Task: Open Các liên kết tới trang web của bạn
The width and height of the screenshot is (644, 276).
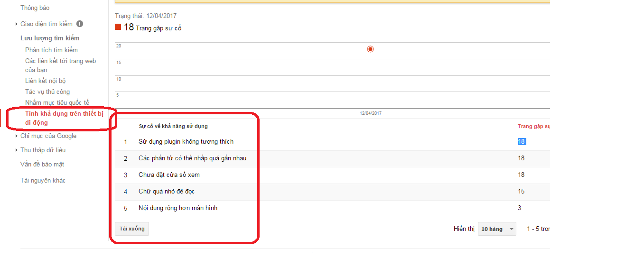Action: 60,65
